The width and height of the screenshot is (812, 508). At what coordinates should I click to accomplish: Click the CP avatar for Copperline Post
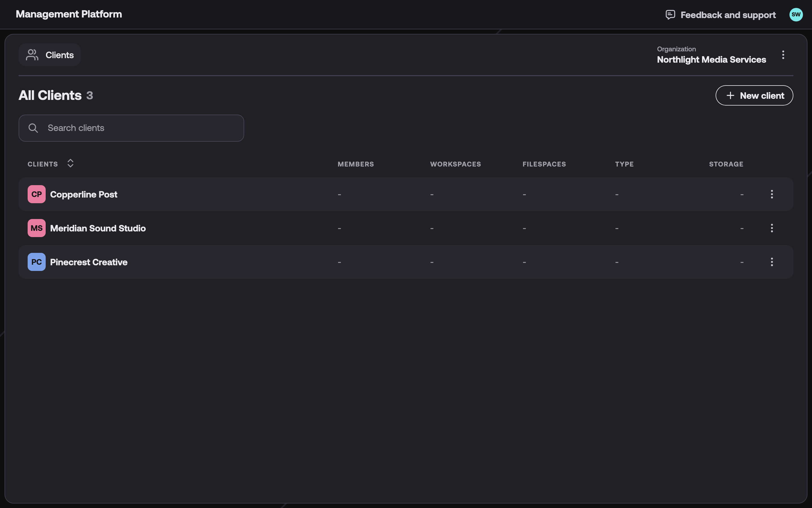click(37, 194)
